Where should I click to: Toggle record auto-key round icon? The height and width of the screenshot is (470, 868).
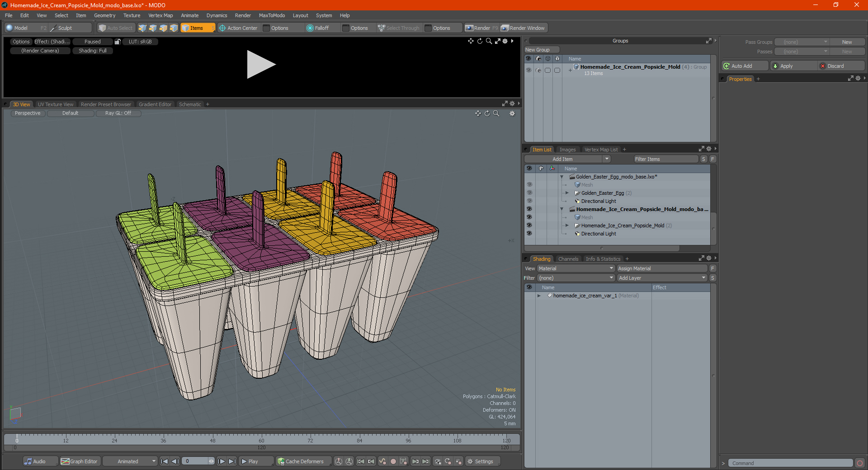(x=393, y=461)
